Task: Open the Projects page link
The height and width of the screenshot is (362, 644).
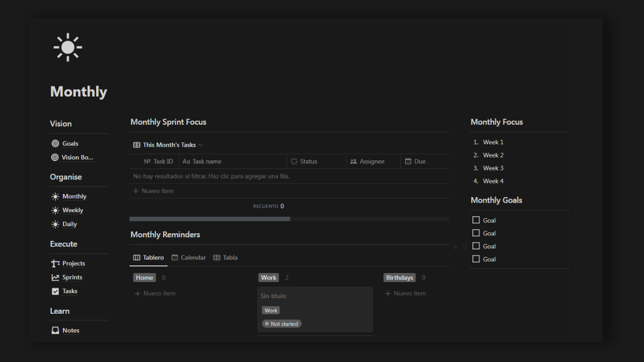Action: pyautogui.click(x=73, y=263)
